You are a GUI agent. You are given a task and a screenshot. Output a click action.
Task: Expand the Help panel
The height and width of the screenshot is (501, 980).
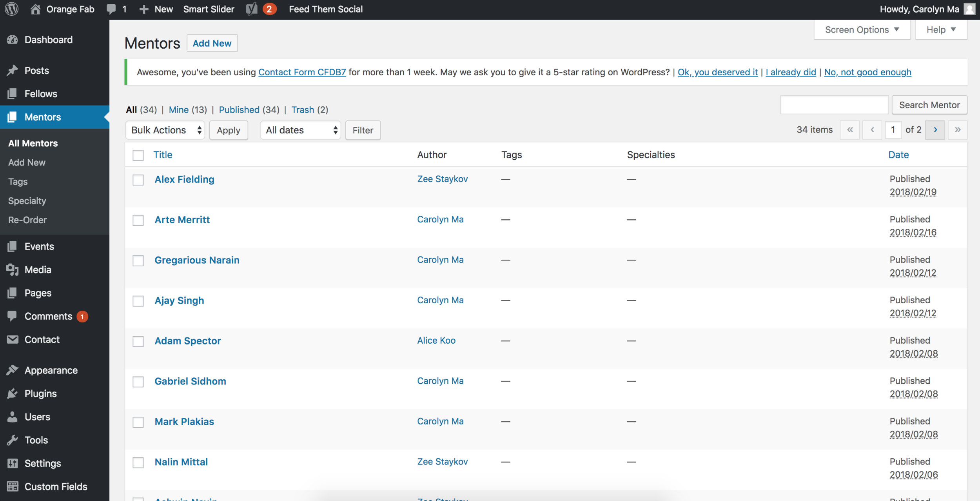tap(941, 30)
